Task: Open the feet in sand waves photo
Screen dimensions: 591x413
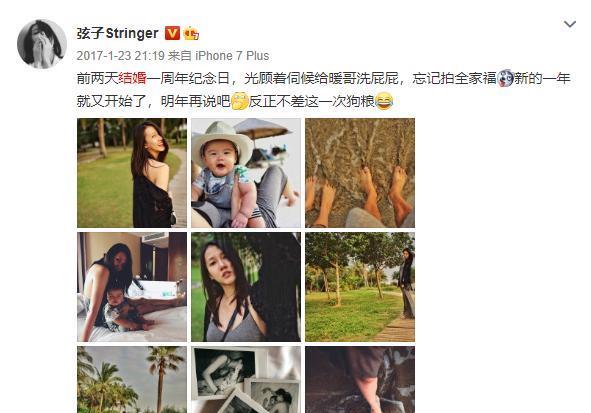Action: (x=360, y=173)
